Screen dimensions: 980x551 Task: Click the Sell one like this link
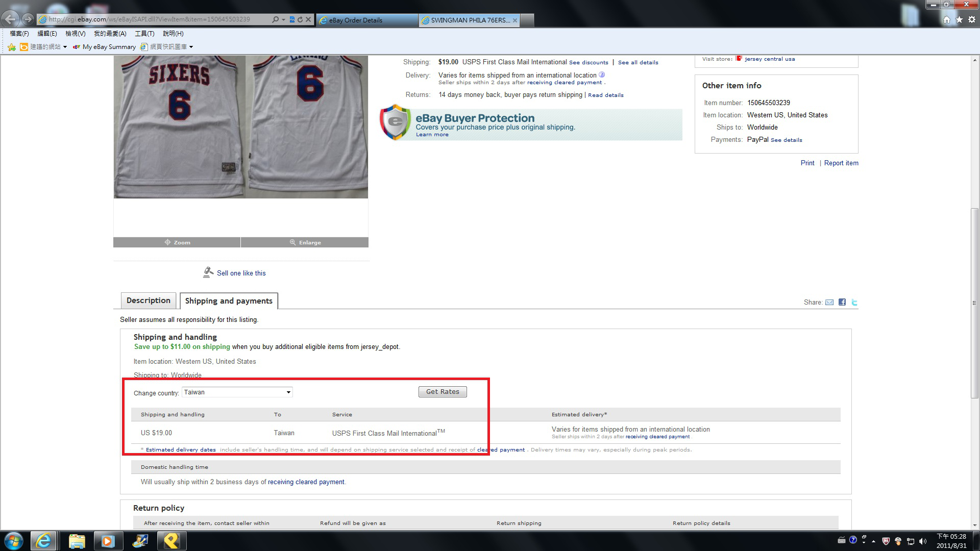(241, 273)
